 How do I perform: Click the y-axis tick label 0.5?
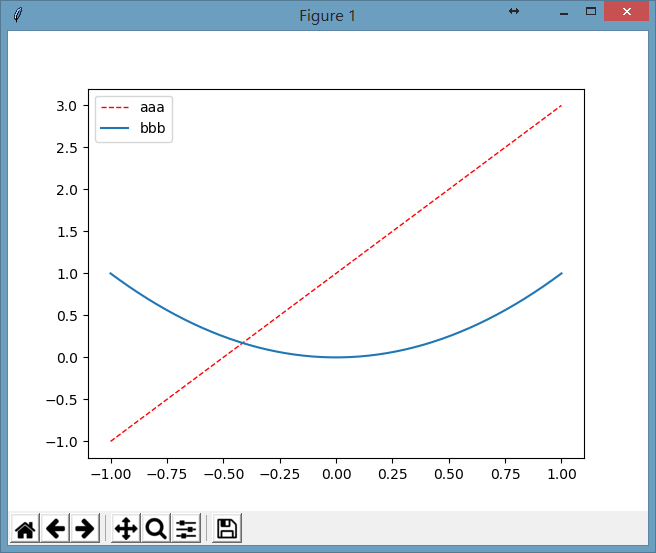[x=67, y=316]
